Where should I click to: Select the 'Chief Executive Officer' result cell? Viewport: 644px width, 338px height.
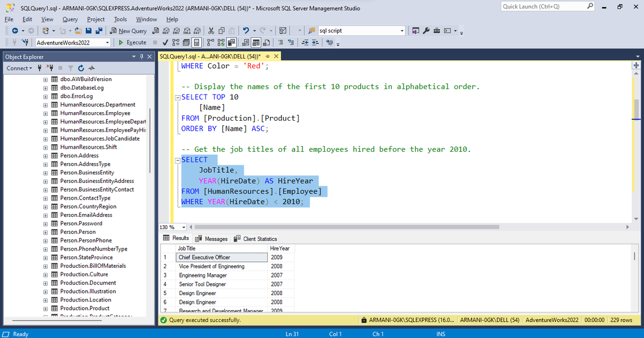tap(222, 258)
